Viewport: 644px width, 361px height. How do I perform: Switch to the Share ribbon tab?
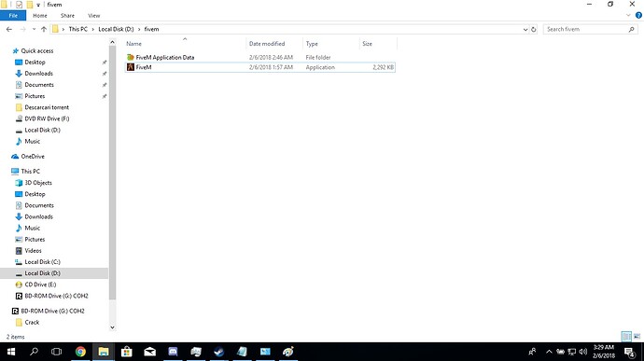67,16
